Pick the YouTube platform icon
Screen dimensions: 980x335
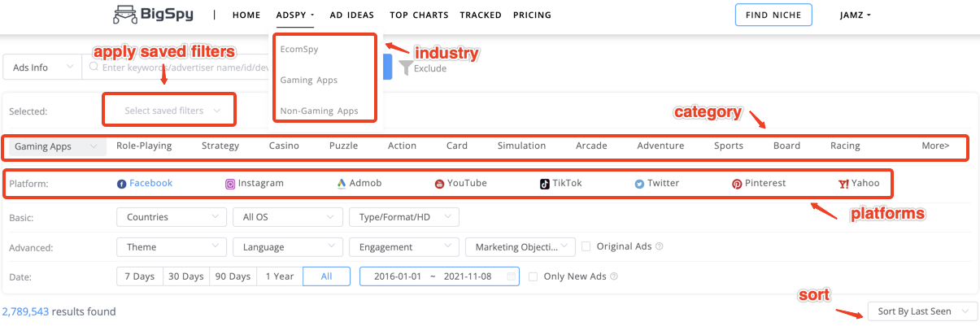click(x=439, y=184)
